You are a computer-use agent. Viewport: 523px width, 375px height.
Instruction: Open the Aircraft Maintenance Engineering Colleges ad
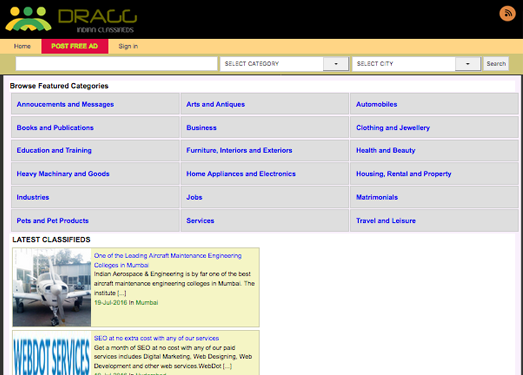(x=168, y=260)
